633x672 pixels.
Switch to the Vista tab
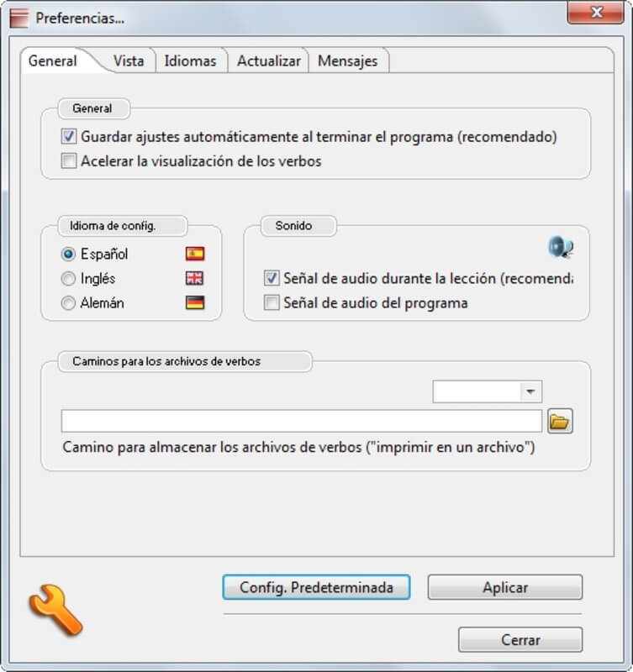[x=129, y=60]
